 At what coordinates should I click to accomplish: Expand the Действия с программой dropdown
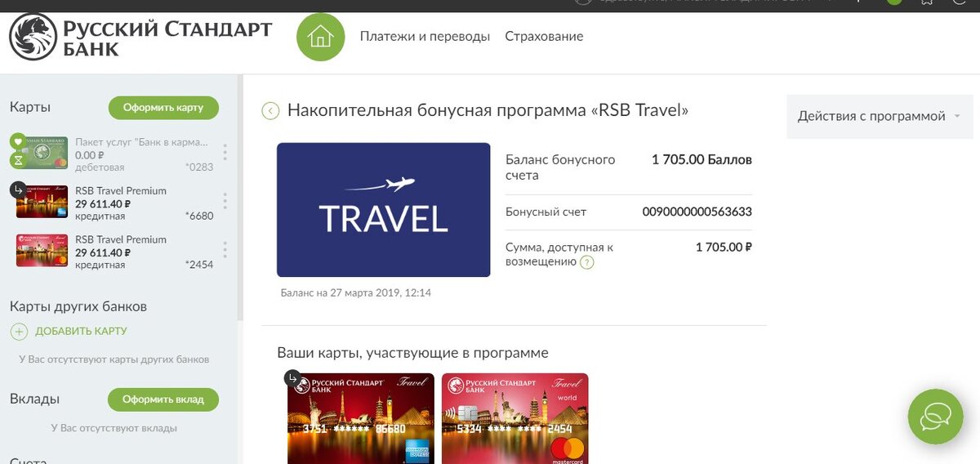(880, 116)
